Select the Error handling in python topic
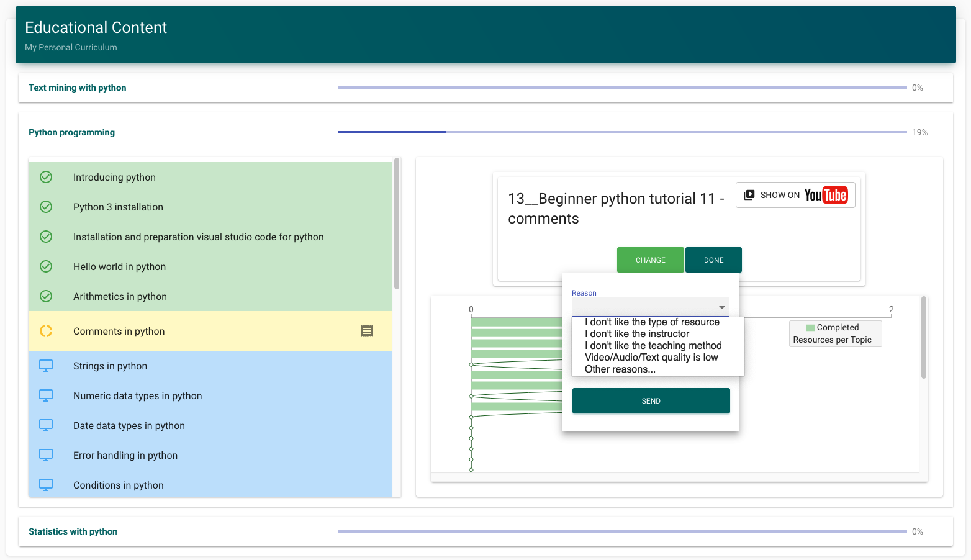Image resolution: width=971 pixels, height=560 pixels. point(210,455)
